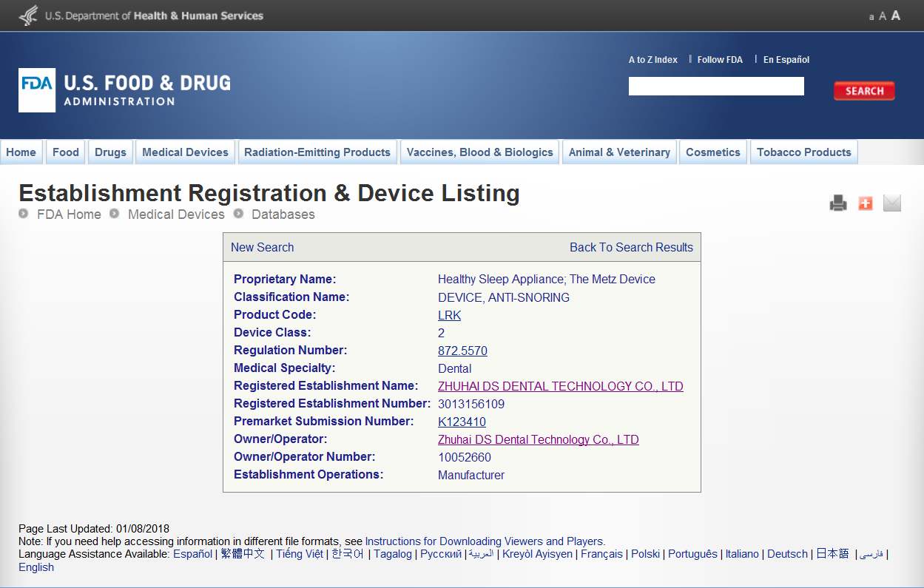Viewport: 924px width, 588px height.
Task: Select Français language link
Action: click(601, 554)
